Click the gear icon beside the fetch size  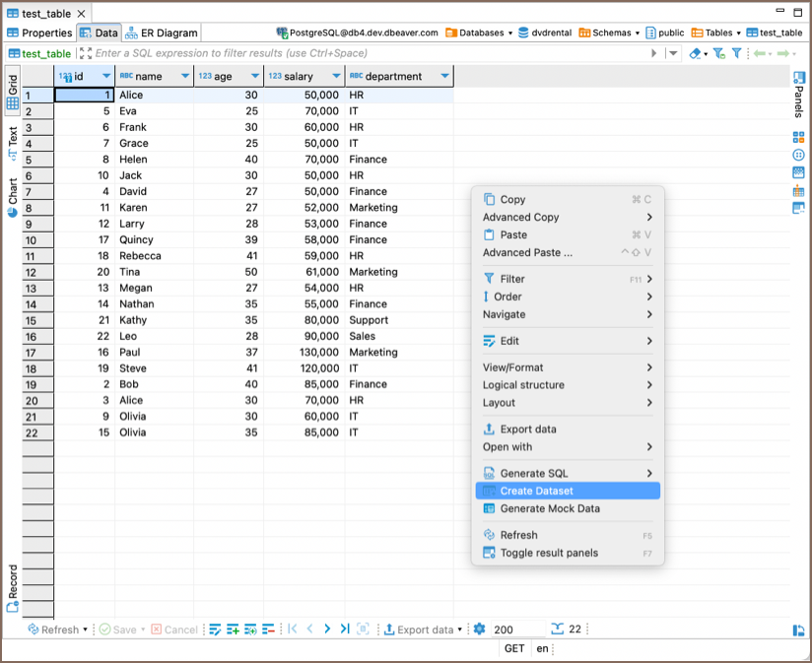coord(479,630)
